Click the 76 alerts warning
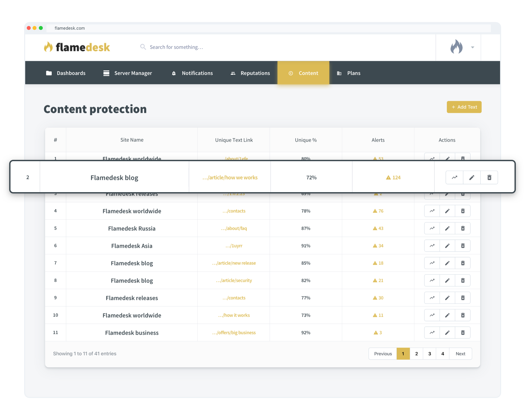 tap(378, 211)
